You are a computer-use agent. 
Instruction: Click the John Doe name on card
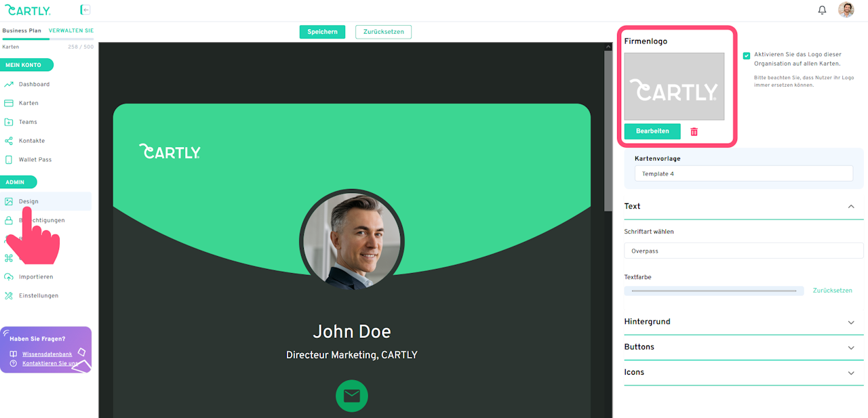[352, 331]
